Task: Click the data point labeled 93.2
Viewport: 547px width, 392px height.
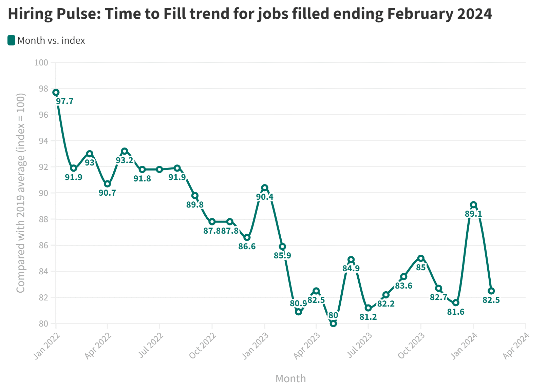Action: point(125,151)
